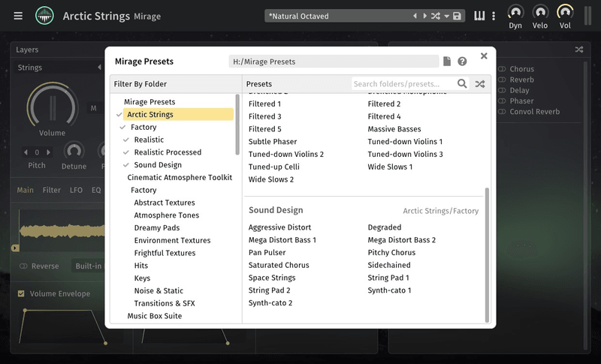Viewport: 601px width, 364px height.
Task: Open the help icon in Mirage Presets dialog
Action: click(x=462, y=62)
